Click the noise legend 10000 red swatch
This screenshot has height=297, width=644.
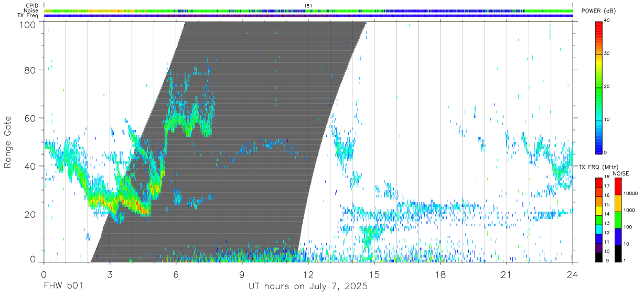coord(618,186)
